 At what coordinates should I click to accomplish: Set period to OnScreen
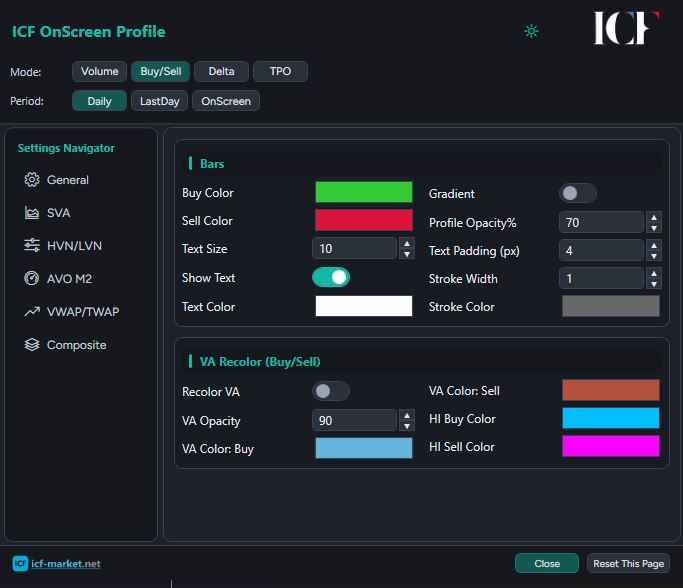point(226,101)
